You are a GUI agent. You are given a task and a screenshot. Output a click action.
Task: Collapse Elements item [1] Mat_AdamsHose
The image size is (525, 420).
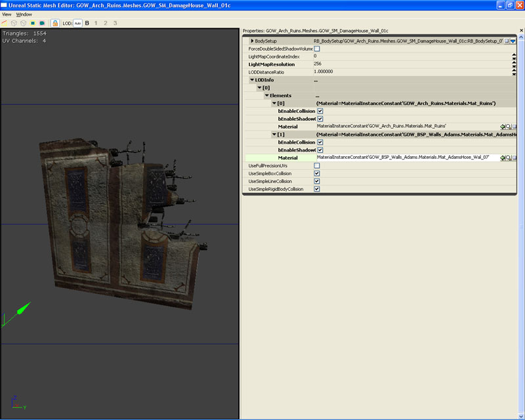274,135
